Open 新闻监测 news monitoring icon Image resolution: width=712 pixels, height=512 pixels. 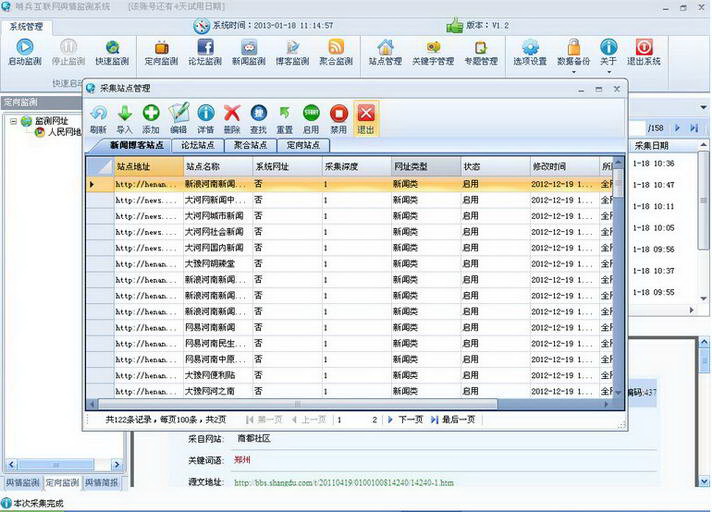248,52
